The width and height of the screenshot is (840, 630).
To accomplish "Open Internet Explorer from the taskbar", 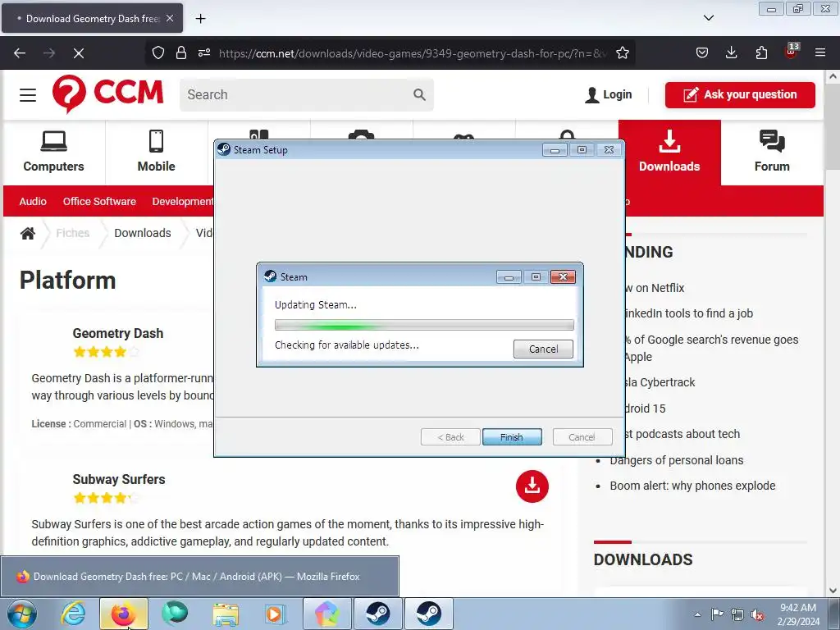I will 73,614.
